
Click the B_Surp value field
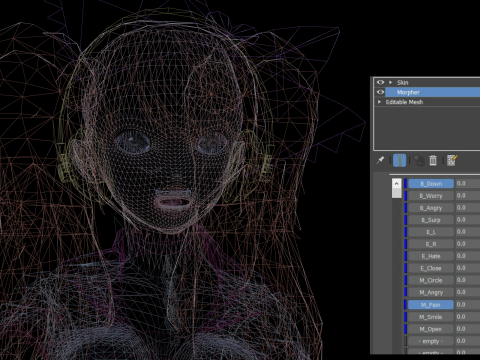click(x=468, y=220)
